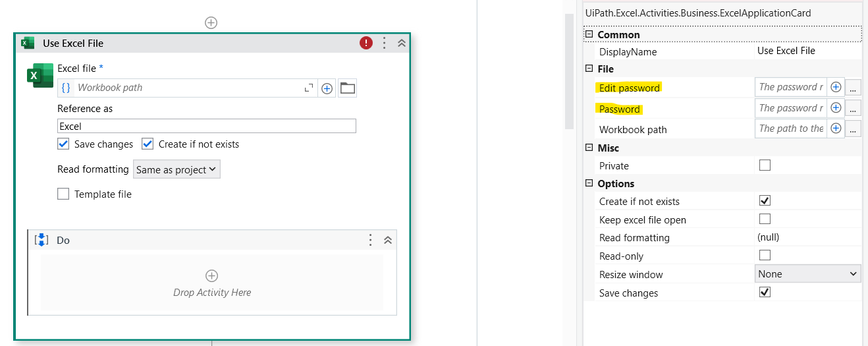
Task: Enable the Read-only checkbox
Action: 765,255
